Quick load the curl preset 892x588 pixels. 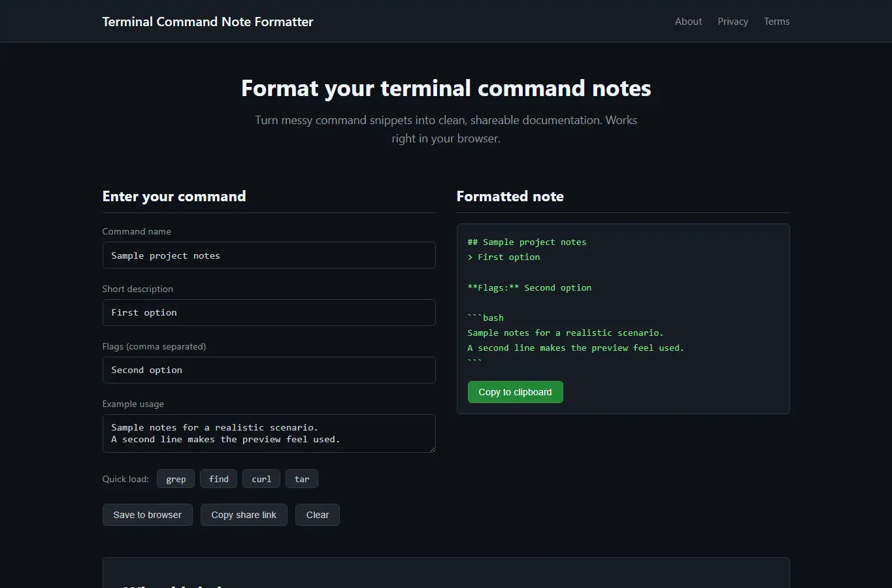[x=261, y=479]
